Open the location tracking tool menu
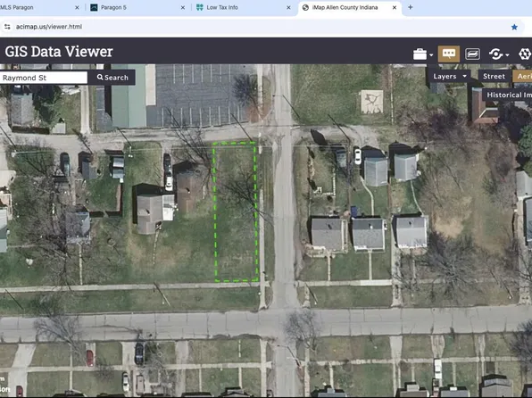Screen dimensions: 532x398 click(495, 54)
